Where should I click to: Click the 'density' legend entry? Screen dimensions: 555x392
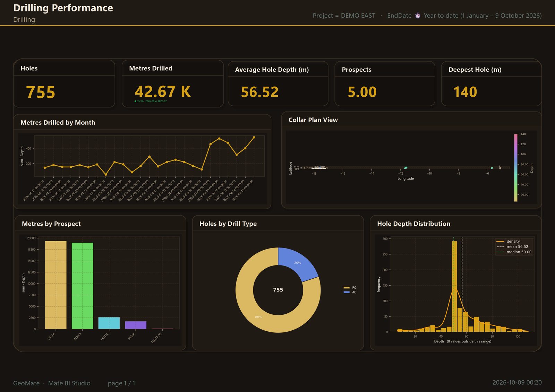(x=508, y=241)
